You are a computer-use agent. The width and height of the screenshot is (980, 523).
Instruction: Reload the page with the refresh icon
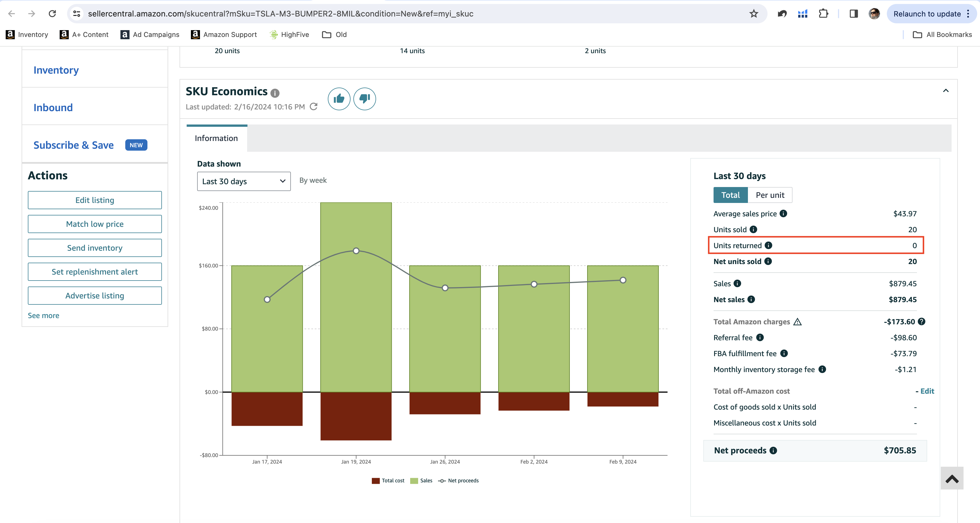coord(52,14)
